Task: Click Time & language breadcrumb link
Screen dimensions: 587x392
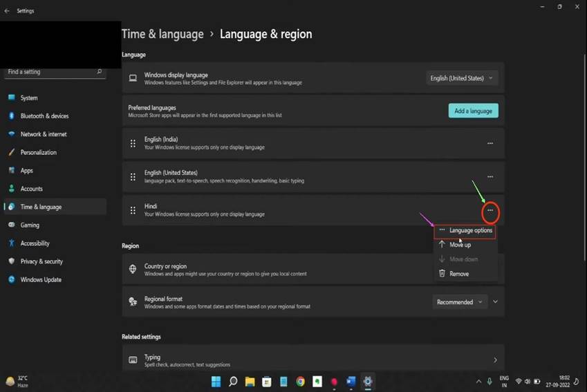Action: (x=162, y=34)
